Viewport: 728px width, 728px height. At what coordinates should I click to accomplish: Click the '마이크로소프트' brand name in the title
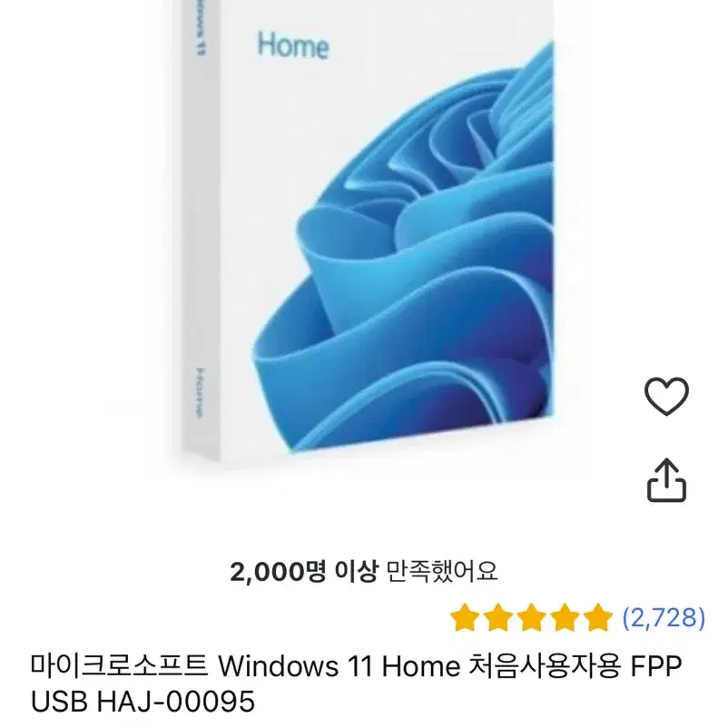(119, 665)
